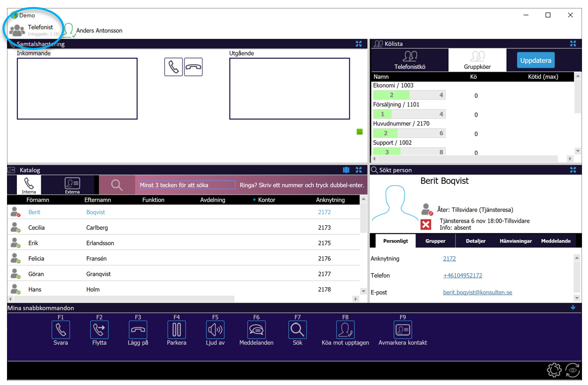Maximize the Sökt person panel
Image resolution: width=588 pixels, height=385 pixels.
pos(573,170)
